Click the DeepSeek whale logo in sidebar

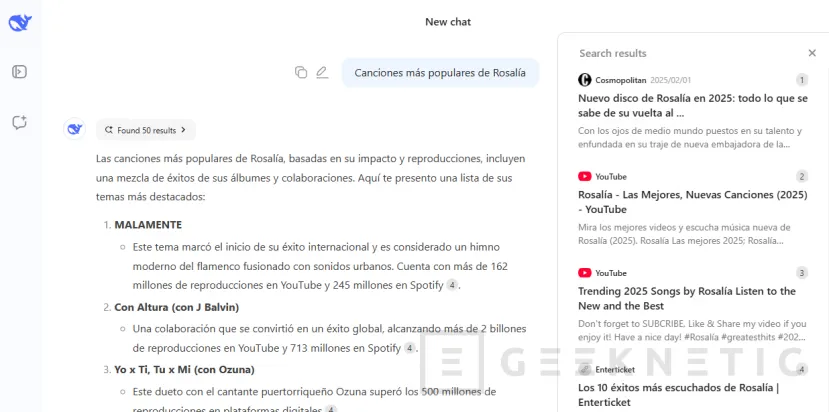20,23
